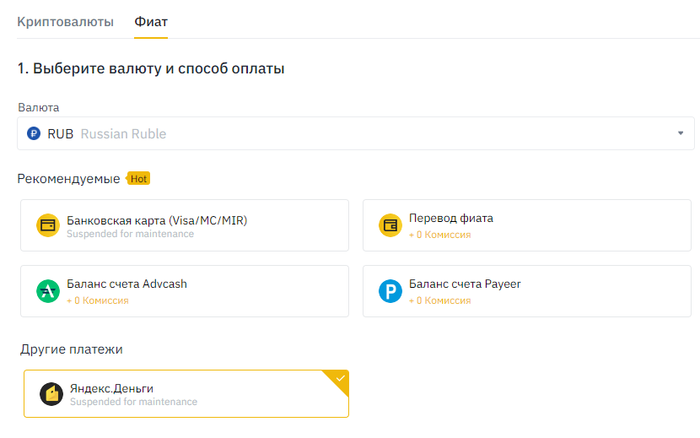Click the Рекомендуемые section heading
The height and width of the screenshot is (438, 700).
coord(69,178)
